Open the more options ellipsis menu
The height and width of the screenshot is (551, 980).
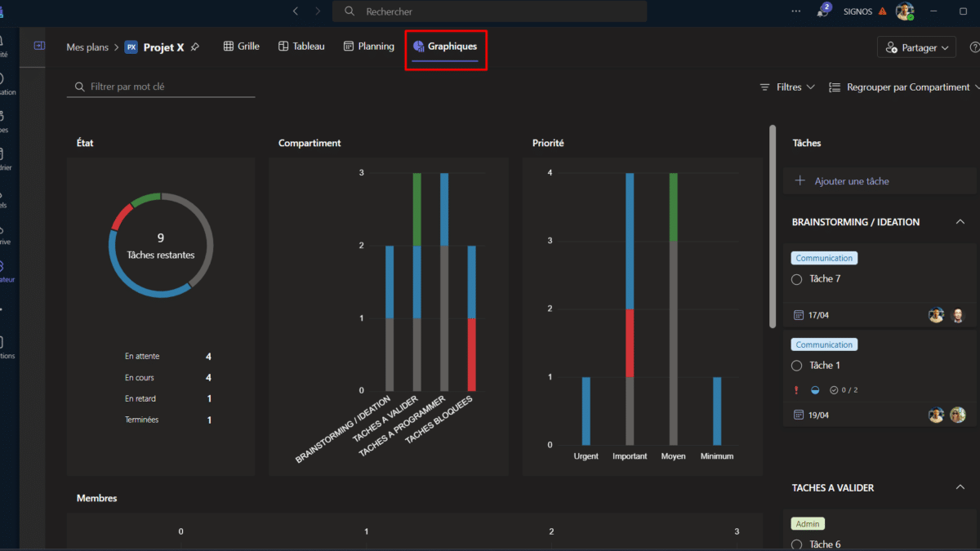coord(796,11)
